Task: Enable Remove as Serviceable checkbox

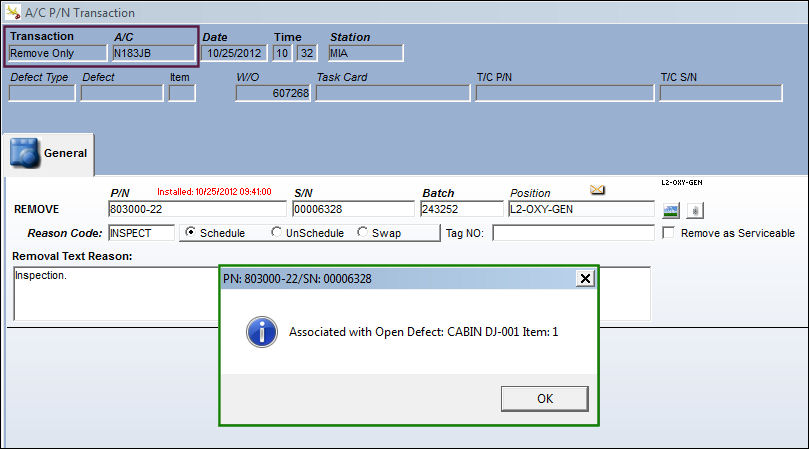Action: (668, 233)
